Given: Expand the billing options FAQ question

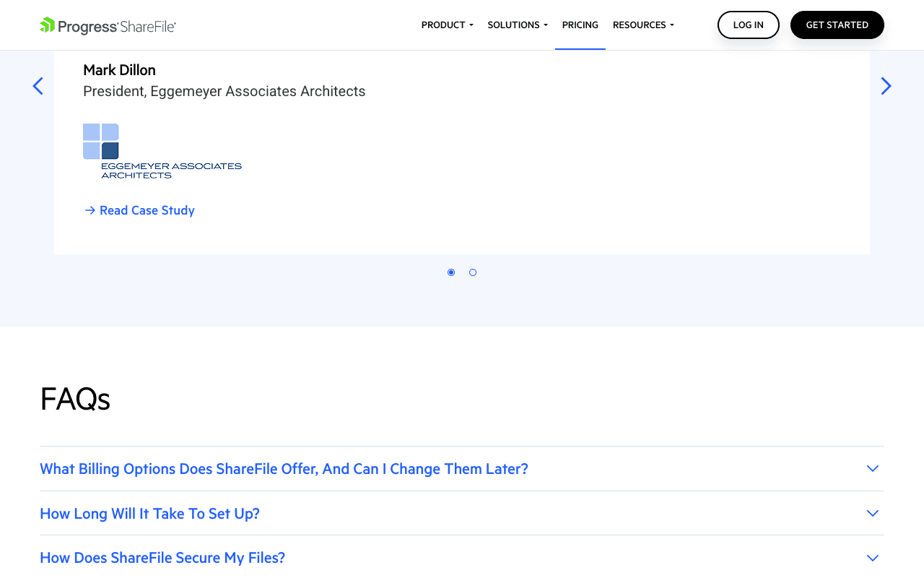Looking at the screenshot, I should pyautogui.click(x=462, y=469).
